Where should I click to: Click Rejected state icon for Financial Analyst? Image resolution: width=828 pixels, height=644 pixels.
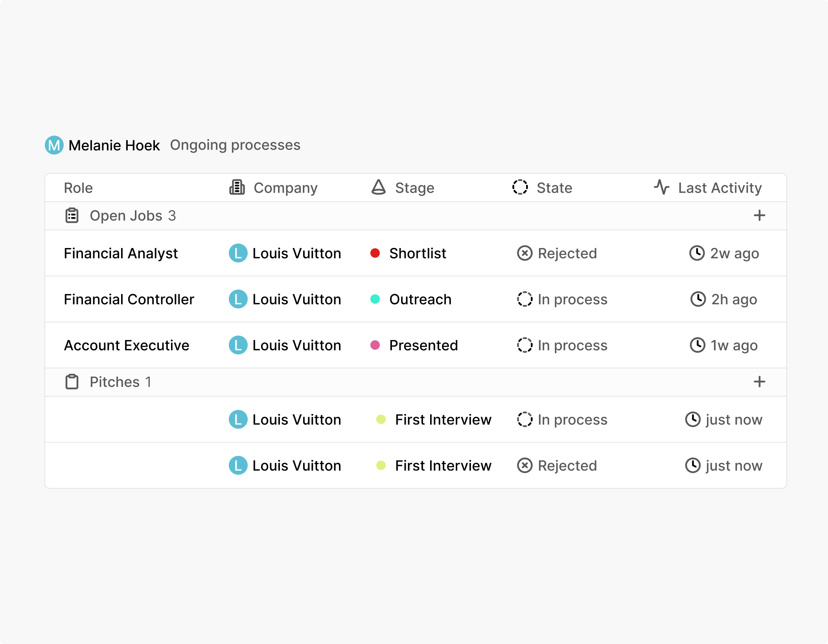click(x=525, y=254)
